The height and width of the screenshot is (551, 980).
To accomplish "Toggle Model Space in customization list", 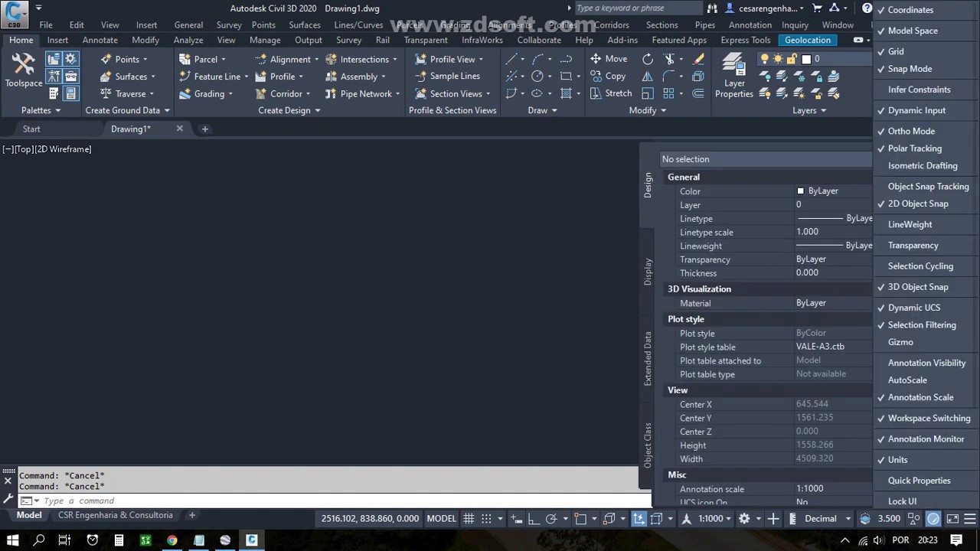I will tap(913, 31).
